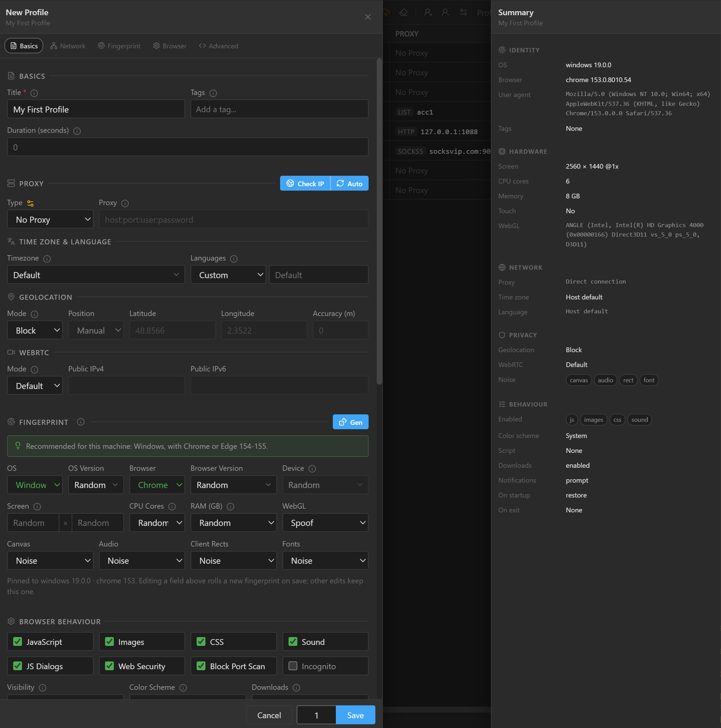Enable the Incognito checkbox

point(293,666)
